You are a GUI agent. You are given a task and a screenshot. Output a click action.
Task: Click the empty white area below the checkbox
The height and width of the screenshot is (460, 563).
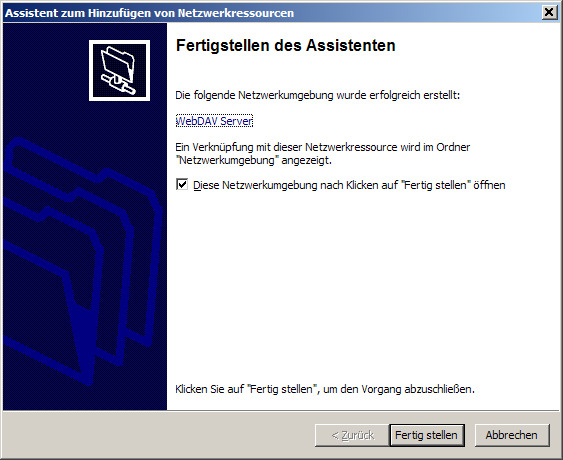pyautogui.click(x=363, y=284)
